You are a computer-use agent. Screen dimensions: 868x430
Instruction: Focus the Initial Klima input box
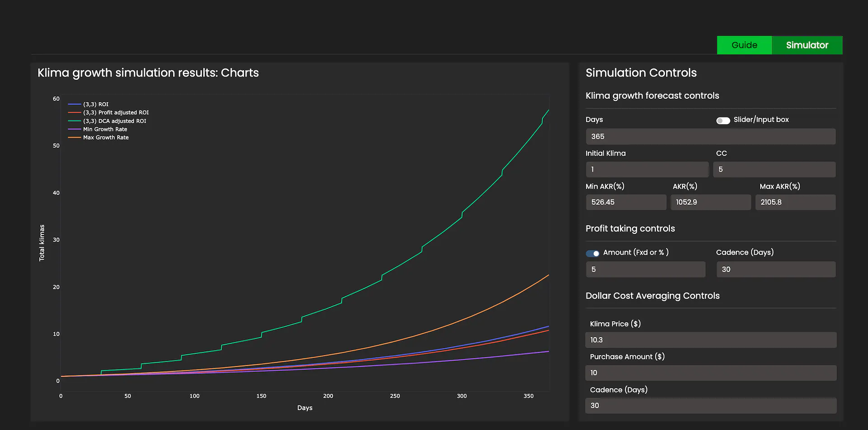click(647, 170)
